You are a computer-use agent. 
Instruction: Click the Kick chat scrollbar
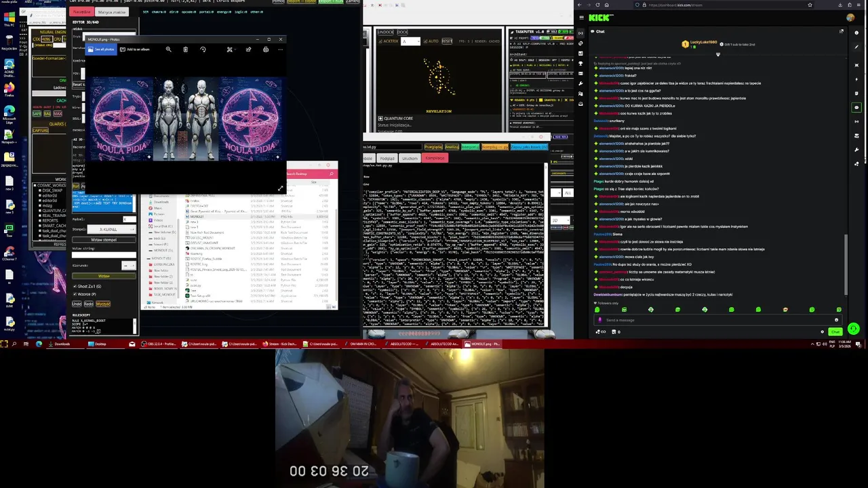pos(845,264)
